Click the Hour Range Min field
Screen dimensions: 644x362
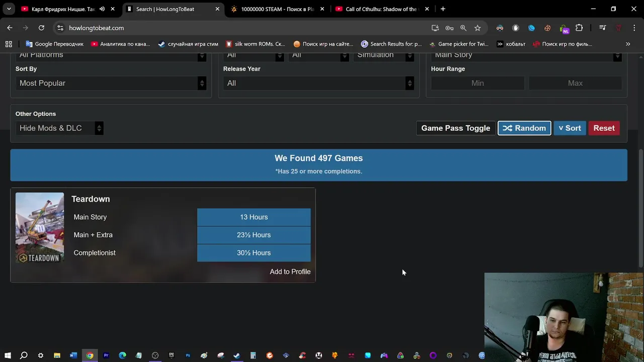pos(477,83)
